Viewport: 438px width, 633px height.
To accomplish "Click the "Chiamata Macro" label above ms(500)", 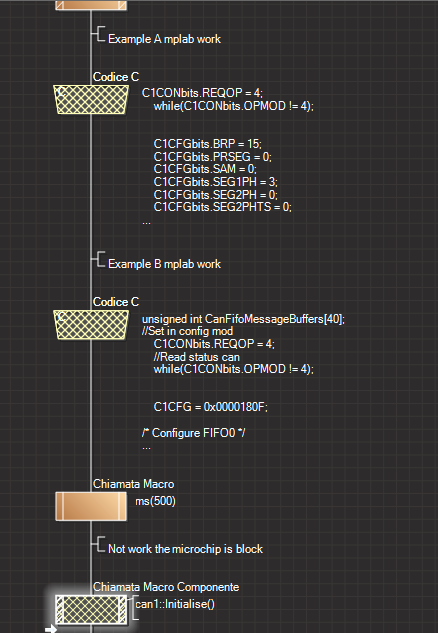I will (x=134, y=484).
